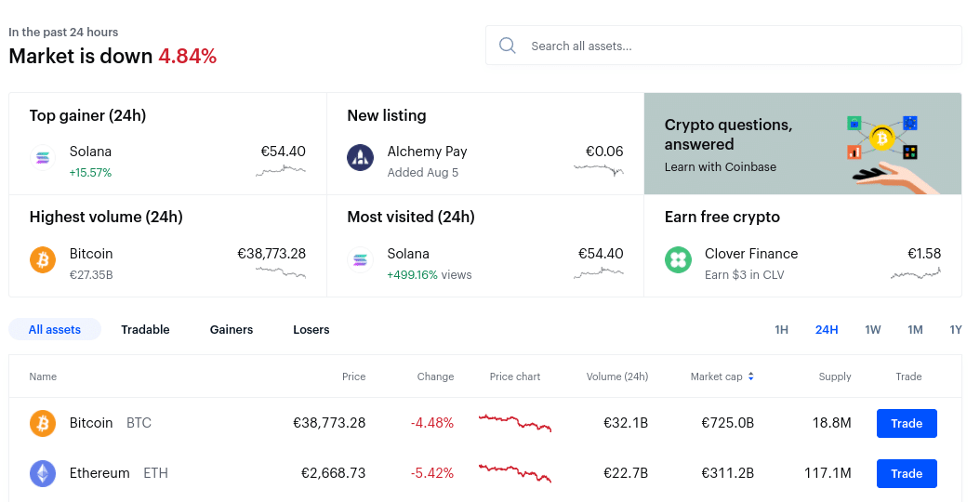Sort table by Price column header
This screenshot has height=502, width=980.
(353, 376)
